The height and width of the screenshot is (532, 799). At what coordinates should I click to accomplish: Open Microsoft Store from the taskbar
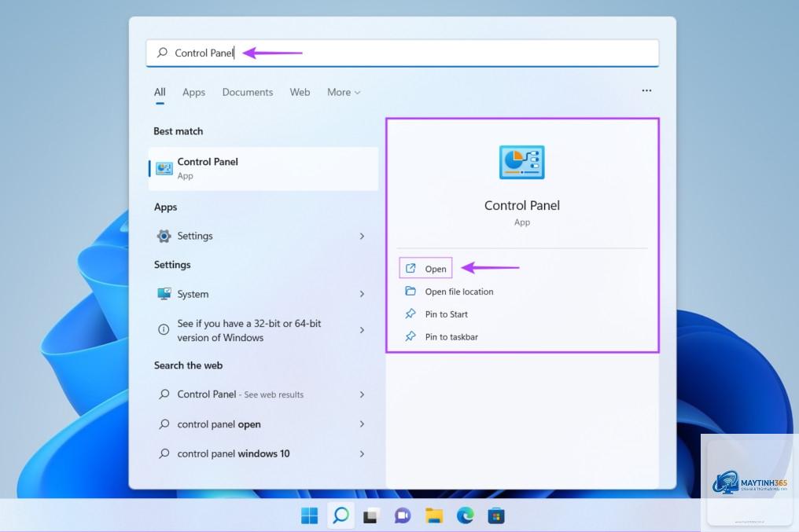(x=496, y=515)
